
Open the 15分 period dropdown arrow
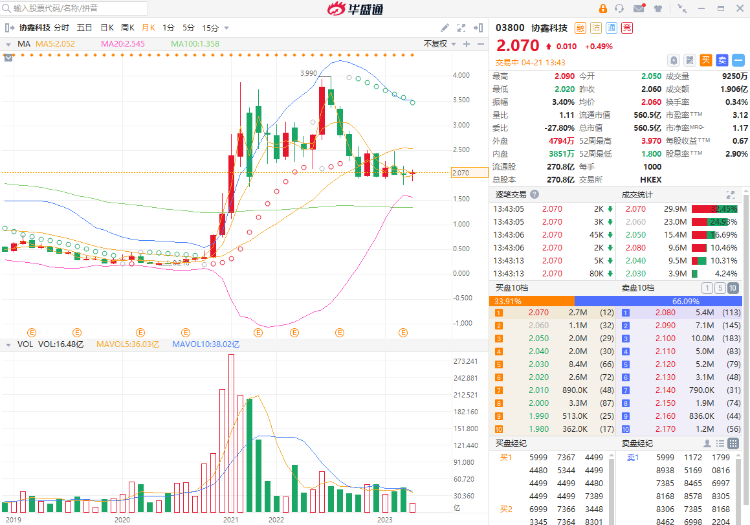point(227,28)
